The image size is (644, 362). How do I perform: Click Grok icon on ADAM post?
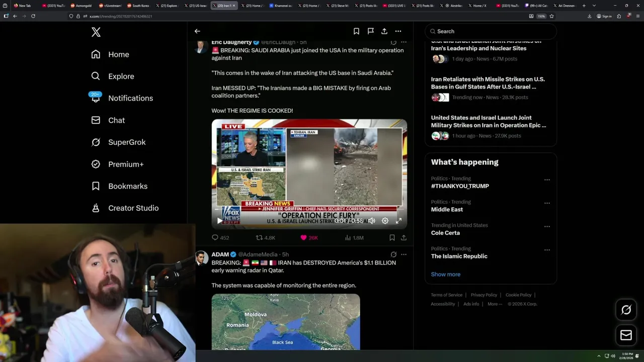(393, 254)
